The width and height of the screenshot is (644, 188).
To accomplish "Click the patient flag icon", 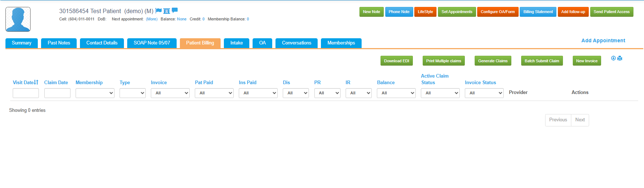I will click(158, 11).
